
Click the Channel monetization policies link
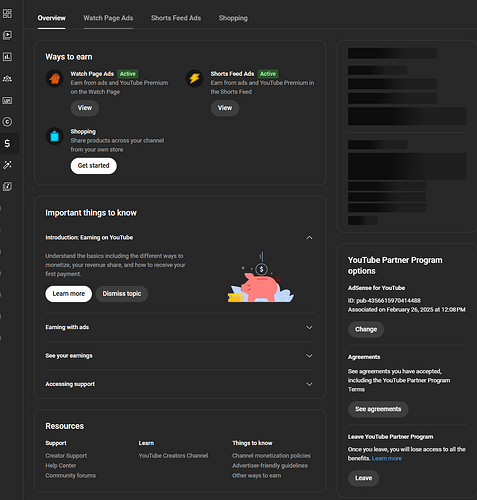click(271, 456)
